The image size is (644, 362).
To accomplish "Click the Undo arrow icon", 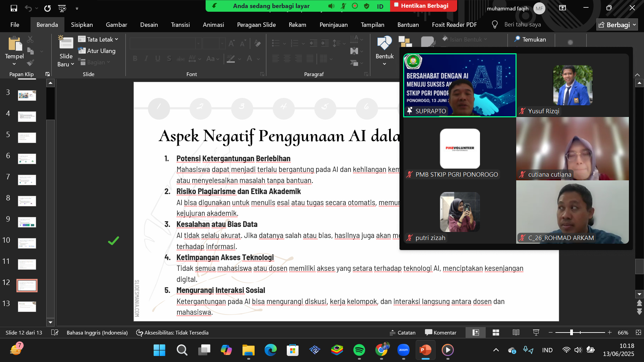I will tap(28, 8).
